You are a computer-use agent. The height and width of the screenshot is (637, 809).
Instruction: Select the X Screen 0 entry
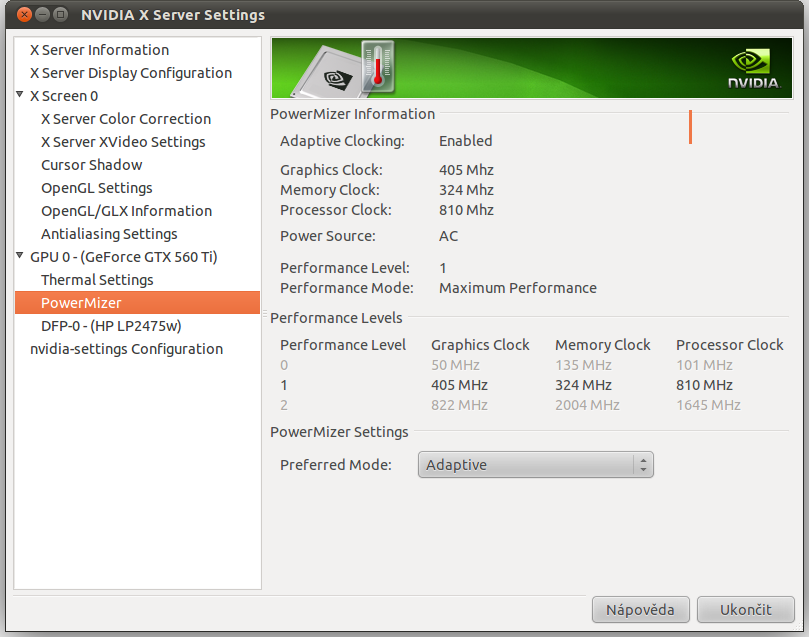[x=64, y=96]
